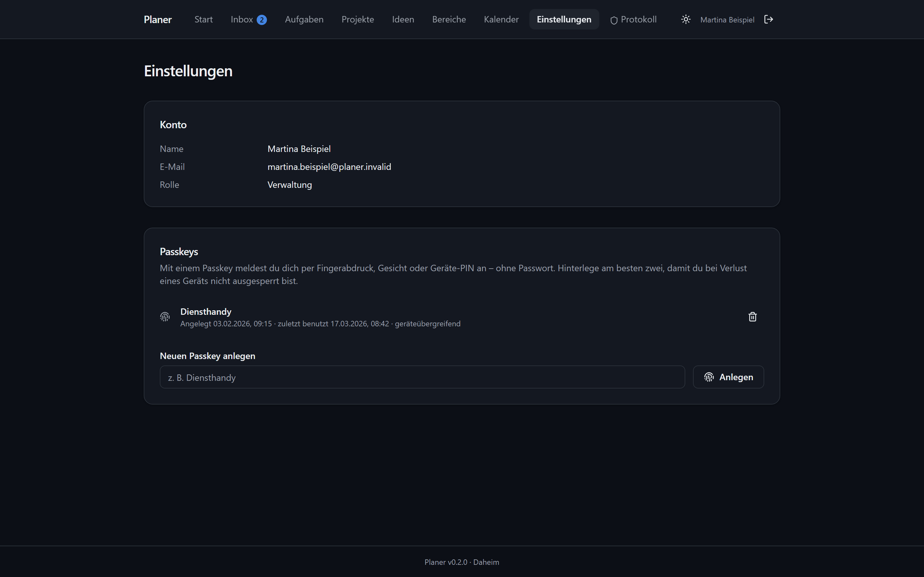
Task: Open the Kalender page
Action: [x=501, y=20]
